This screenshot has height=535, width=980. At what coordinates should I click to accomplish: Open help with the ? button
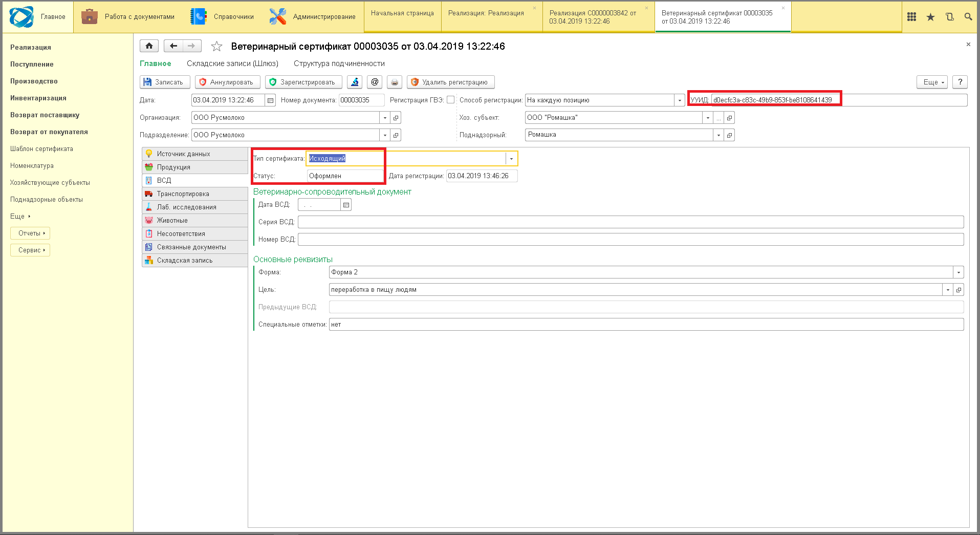coord(961,82)
